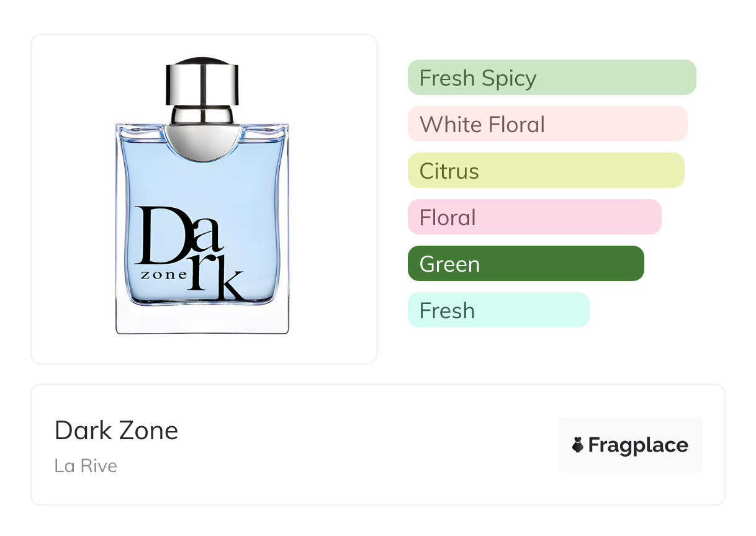Open the La Rive brand name
This screenshot has height=536, width=756.
click(x=86, y=466)
